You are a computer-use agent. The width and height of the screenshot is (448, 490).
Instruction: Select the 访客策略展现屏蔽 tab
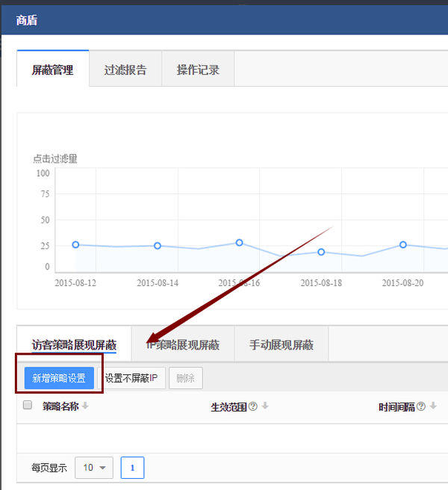click(74, 344)
